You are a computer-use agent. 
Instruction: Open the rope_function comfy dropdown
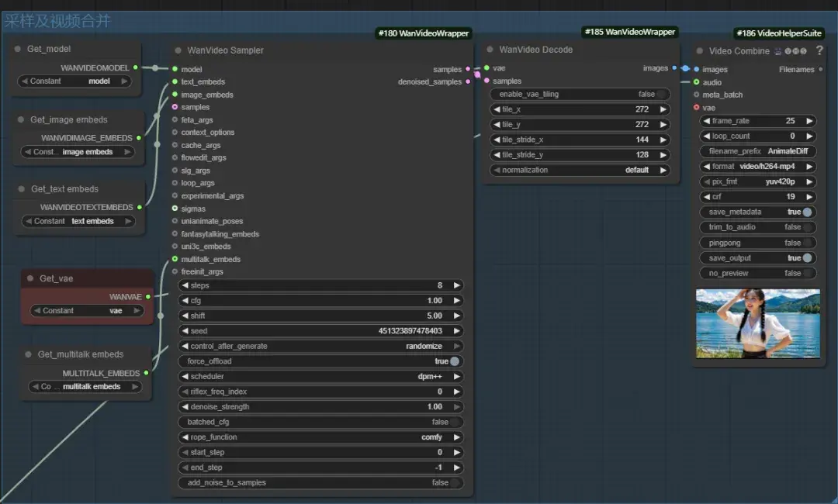pos(320,437)
